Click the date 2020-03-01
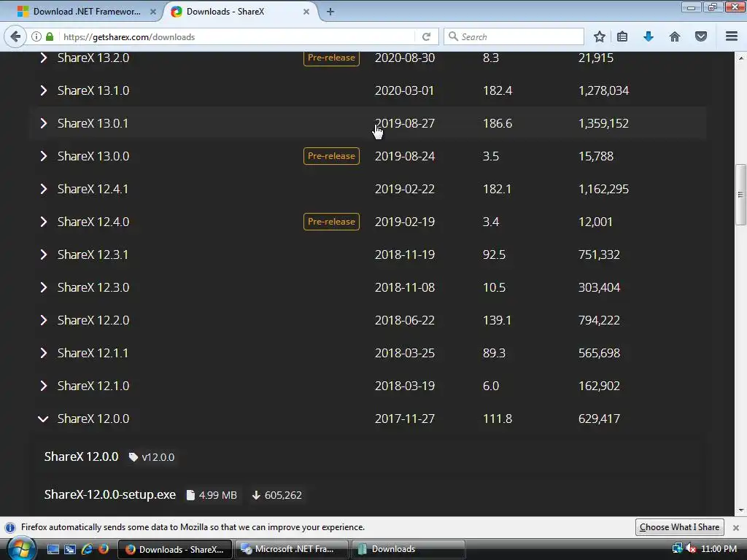Screen dimensions: 747x560 (x=404, y=90)
